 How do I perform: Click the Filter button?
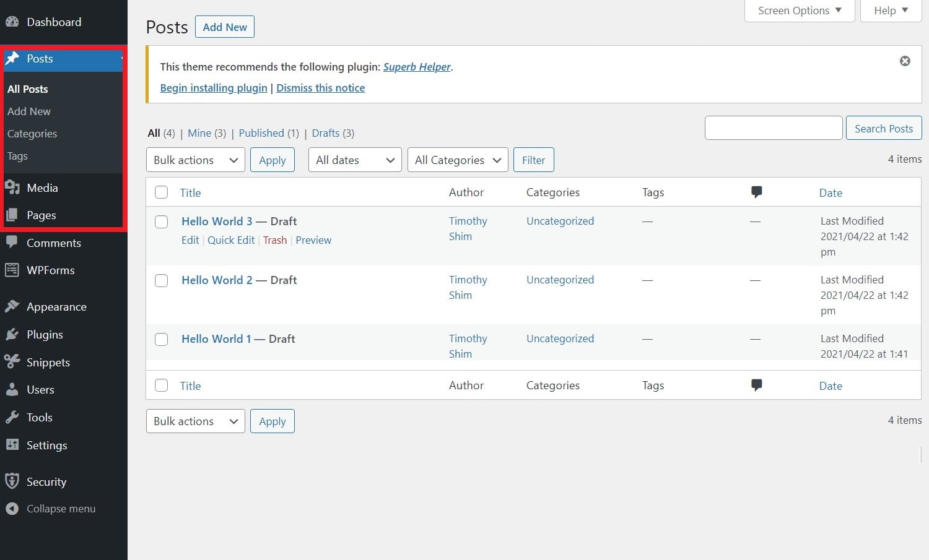point(533,160)
